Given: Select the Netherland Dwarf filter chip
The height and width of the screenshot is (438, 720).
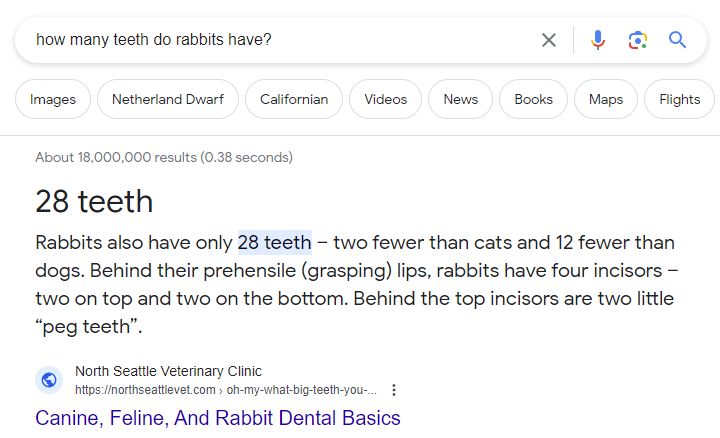Looking at the screenshot, I should 168,99.
